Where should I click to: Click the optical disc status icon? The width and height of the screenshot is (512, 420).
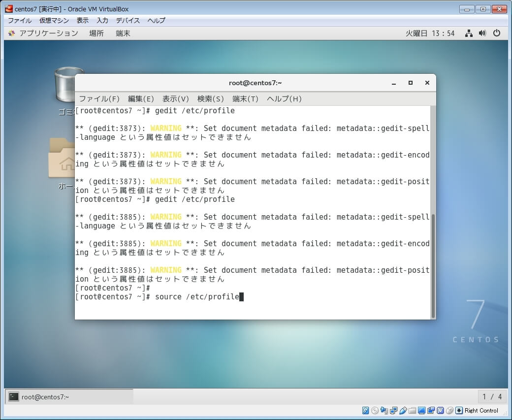point(375,411)
